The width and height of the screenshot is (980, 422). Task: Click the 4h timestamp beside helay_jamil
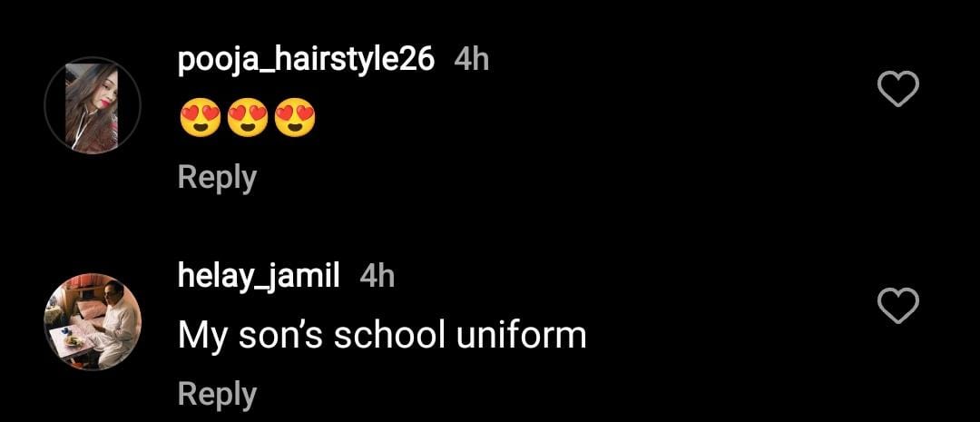377,276
